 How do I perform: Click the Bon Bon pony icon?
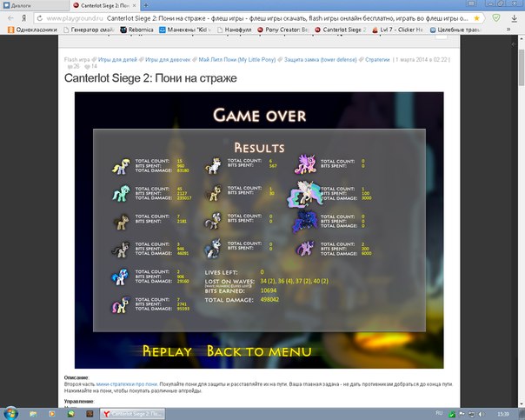tap(120, 304)
